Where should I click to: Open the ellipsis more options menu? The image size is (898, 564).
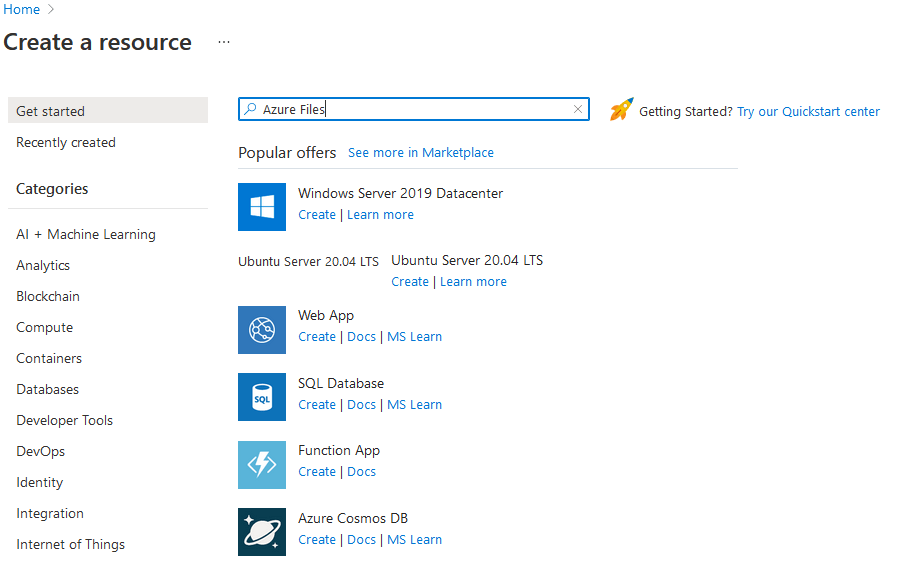tap(224, 42)
